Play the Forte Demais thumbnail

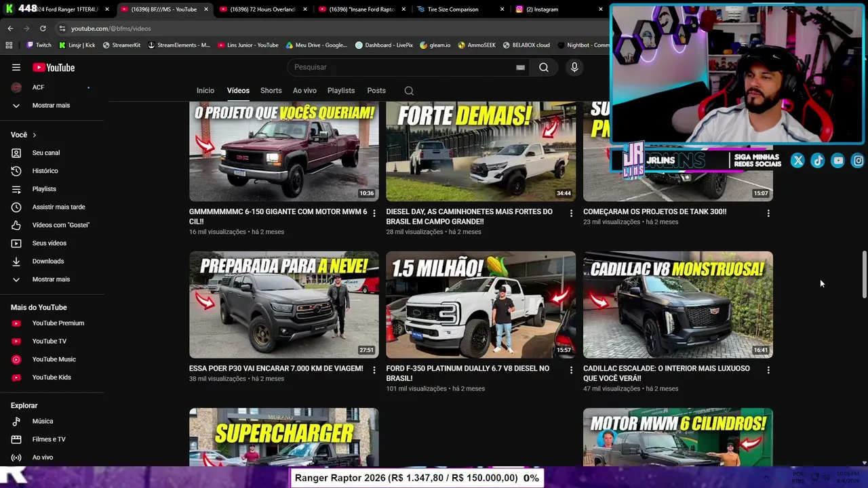[x=481, y=152]
